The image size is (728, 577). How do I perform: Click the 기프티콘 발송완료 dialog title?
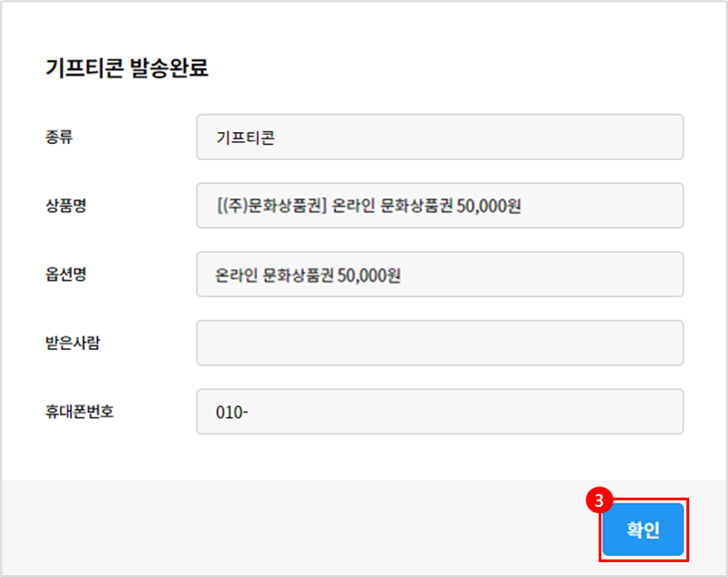coord(127,67)
